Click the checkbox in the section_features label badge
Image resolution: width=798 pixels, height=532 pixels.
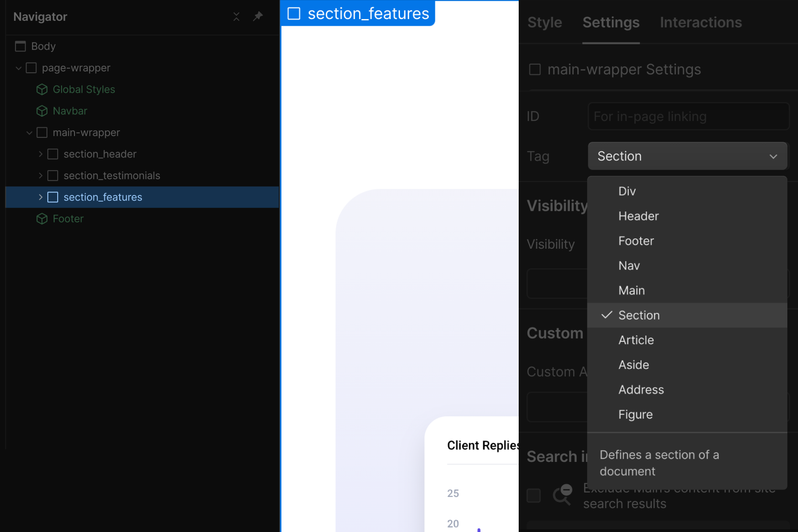[x=294, y=14]
